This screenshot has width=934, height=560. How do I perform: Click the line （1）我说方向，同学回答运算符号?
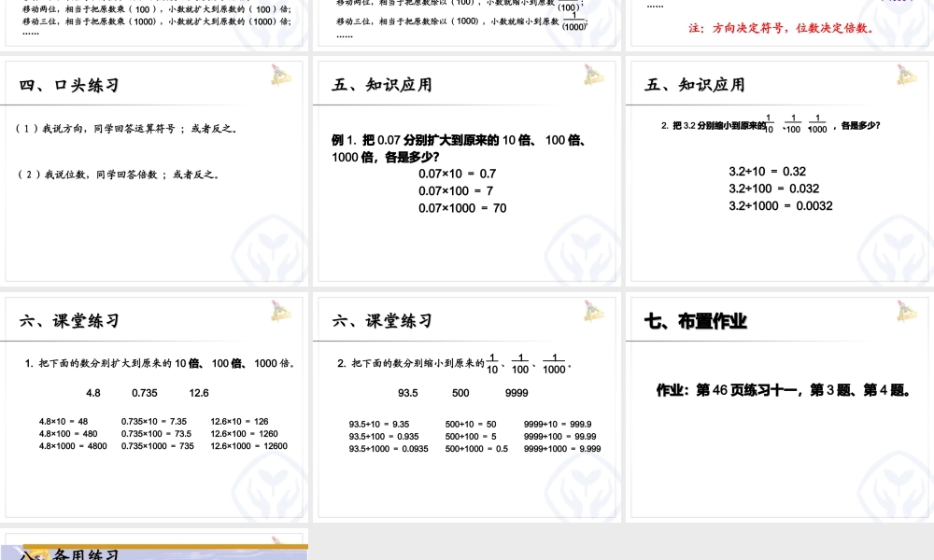click(x=126, y=129)
